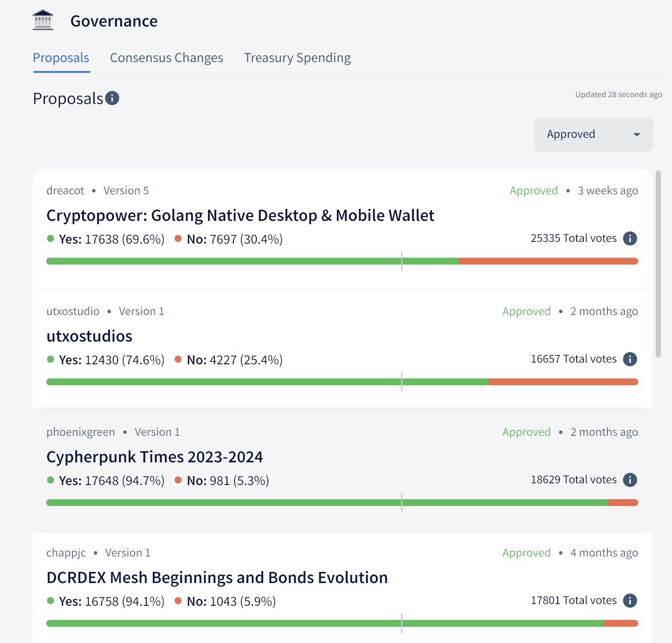Click Version 1 label beside chappjc
672x643 pixels.
[128, 553]
